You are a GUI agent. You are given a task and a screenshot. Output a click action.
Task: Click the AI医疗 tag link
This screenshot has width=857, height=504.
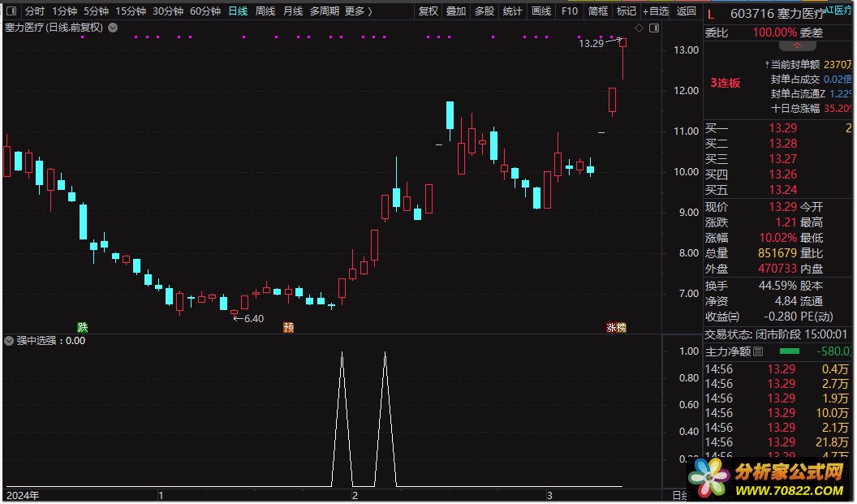[838, 10]
